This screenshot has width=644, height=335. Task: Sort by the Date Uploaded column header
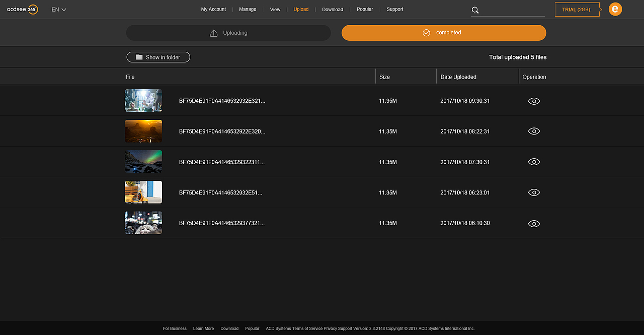458,77
